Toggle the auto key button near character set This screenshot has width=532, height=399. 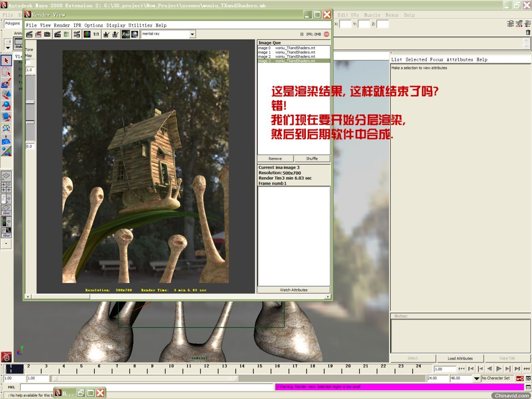click(x=520, y=378)
